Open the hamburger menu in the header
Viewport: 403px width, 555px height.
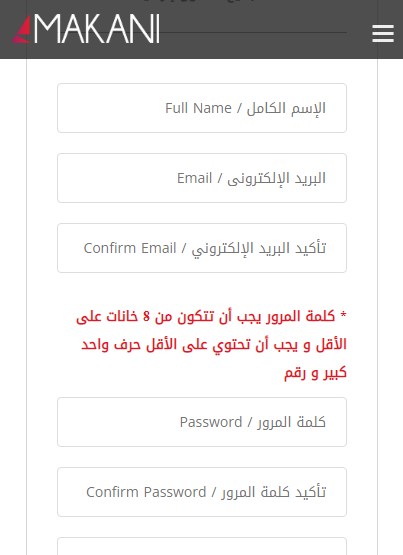(x=383, y=34)
